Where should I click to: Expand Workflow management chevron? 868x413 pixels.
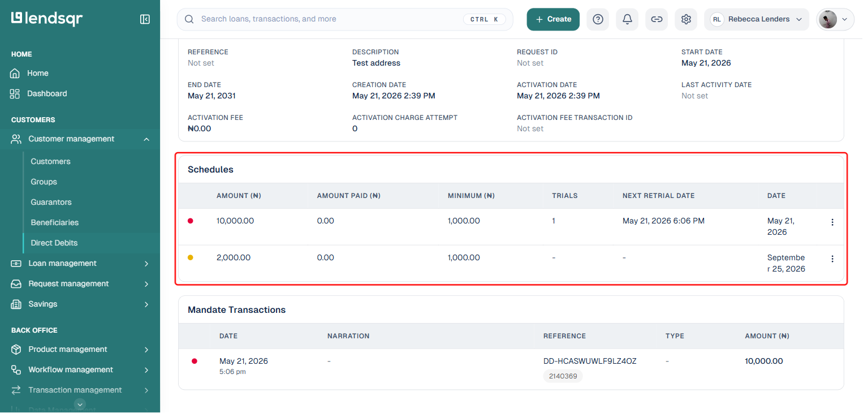[x=146, y=370]
